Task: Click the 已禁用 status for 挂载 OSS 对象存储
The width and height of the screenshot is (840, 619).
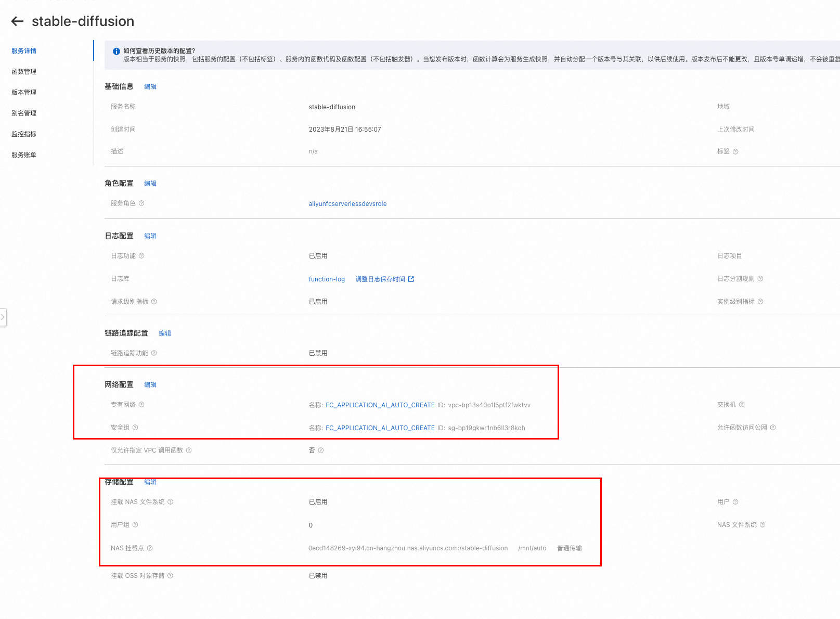Action: point(318,576)
